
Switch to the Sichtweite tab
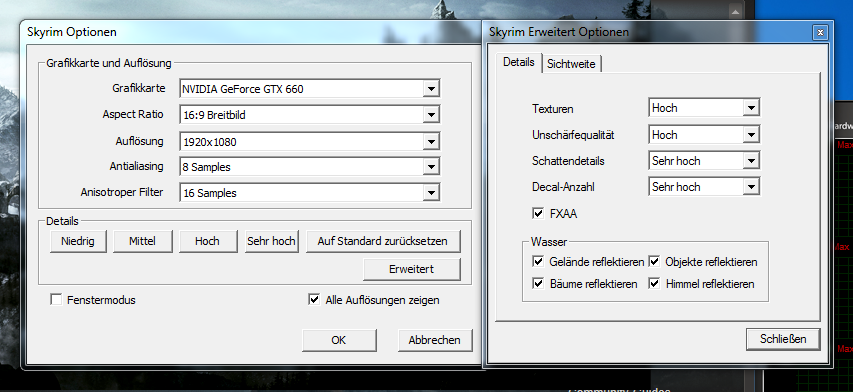click(571, 64)
